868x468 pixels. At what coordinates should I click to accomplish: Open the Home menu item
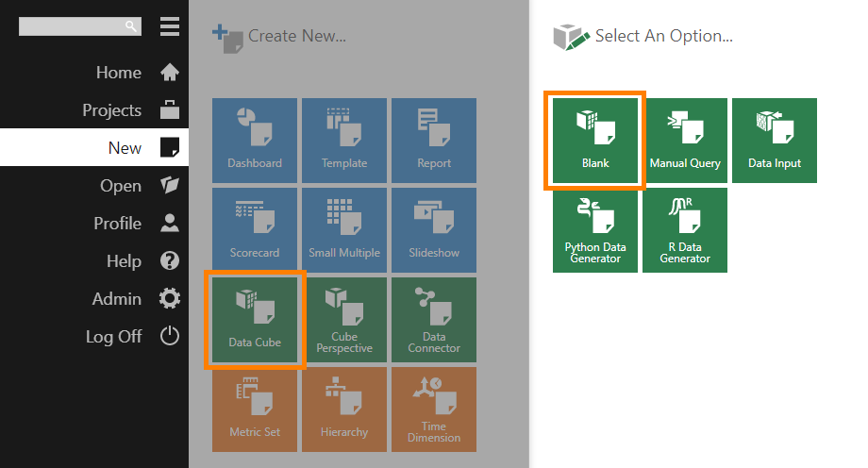point(119,73)
